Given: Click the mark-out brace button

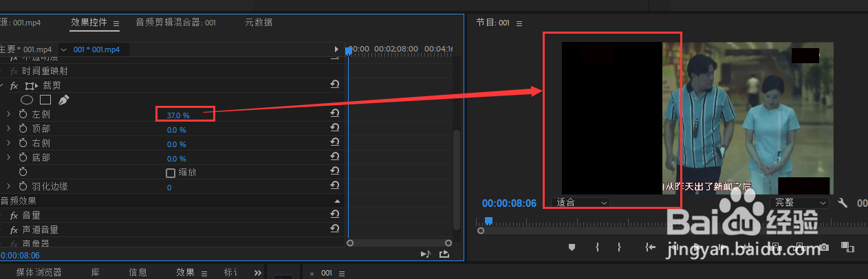Looking at the screenshot, I should [619, 247].
